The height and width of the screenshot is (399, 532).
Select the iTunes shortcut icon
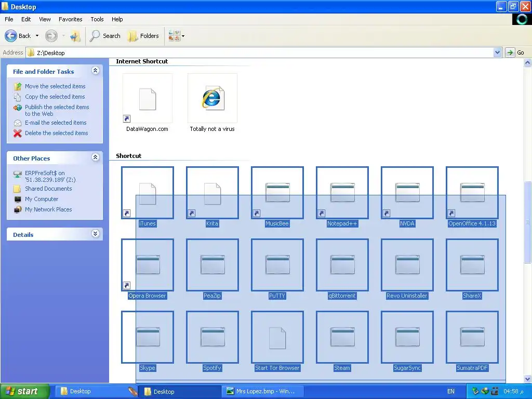click(x=148, y=193)
